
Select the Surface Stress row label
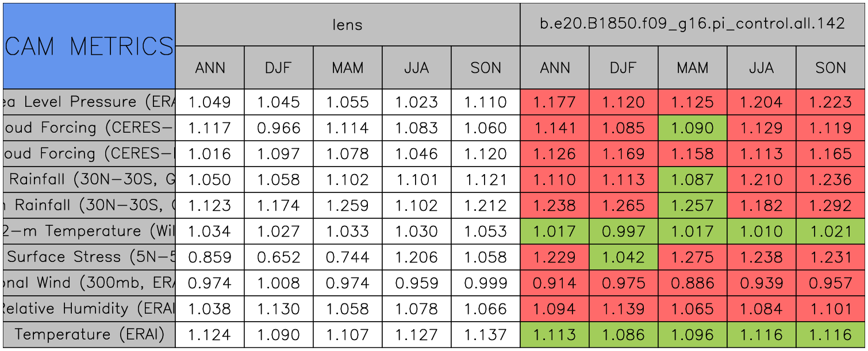(x=89, y=257)
